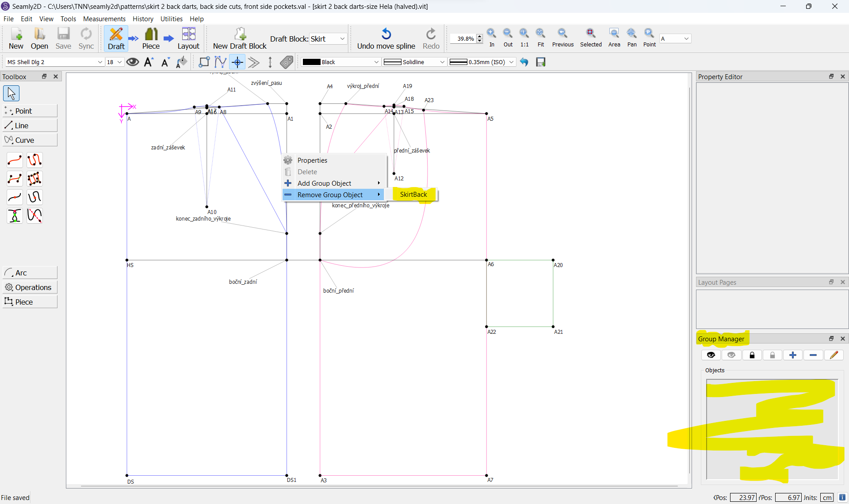Screen dimensions: 849x504
Task: Choose SkirtBack in the submenu
Action: (x=413, y=195)
